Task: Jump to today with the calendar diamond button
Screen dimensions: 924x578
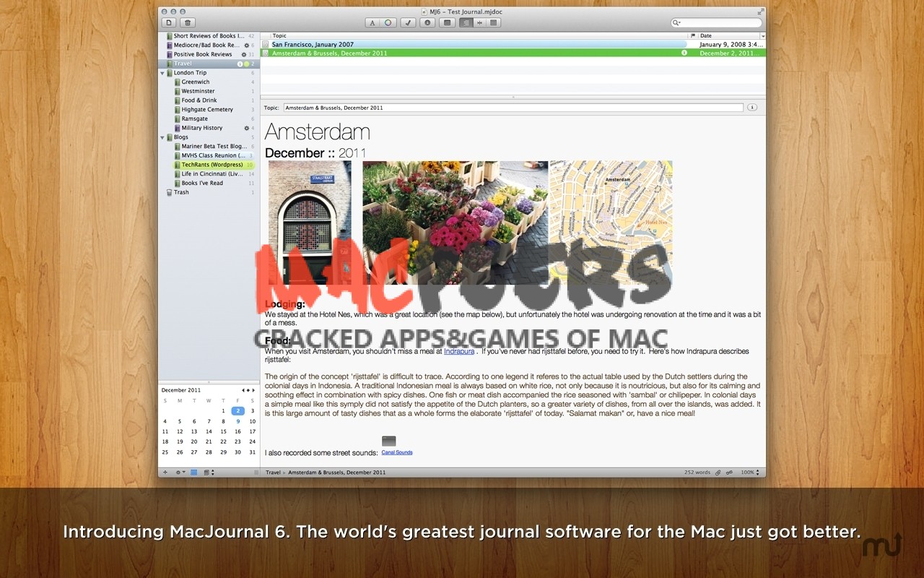Action: [248, 390]
